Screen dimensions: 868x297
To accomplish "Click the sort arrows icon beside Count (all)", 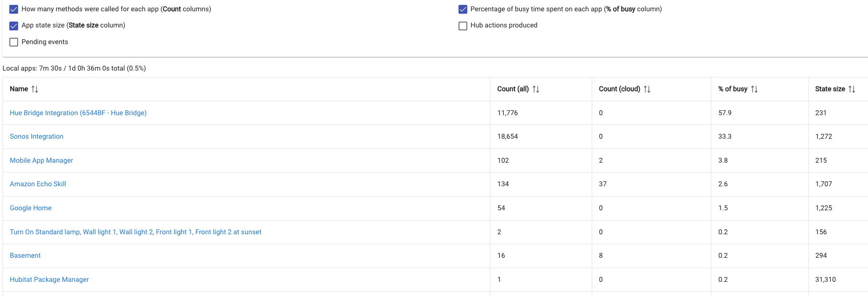I will (x=536, y=89).
